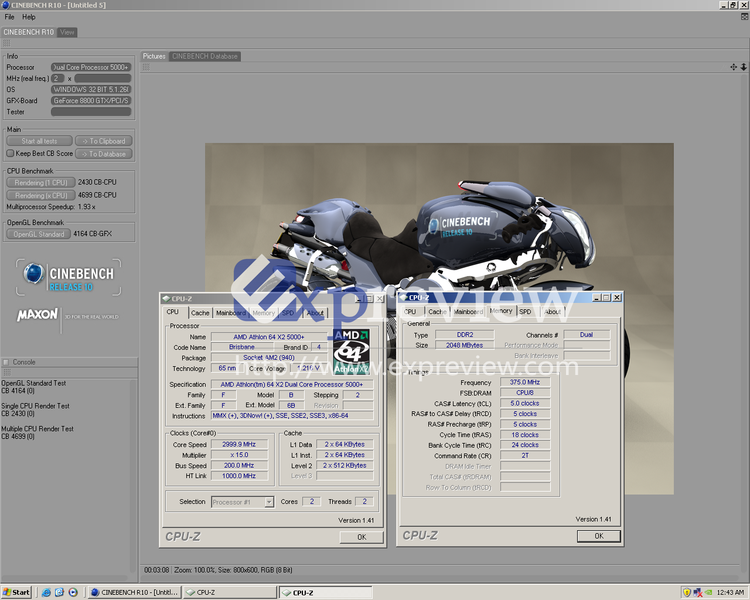
Task: Click the Single CPU Render Test console line
Action: pos(35,406)
